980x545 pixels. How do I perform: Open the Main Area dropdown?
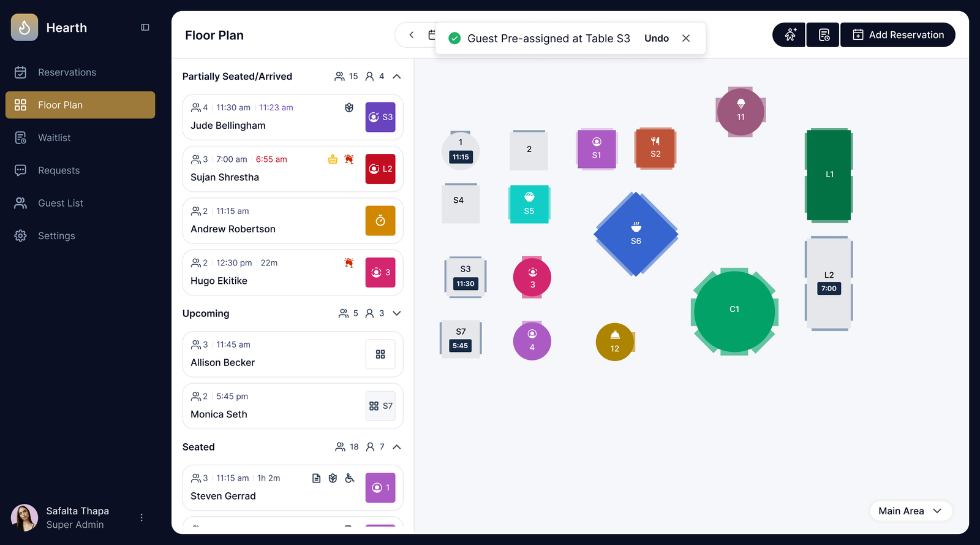(910, 511)
